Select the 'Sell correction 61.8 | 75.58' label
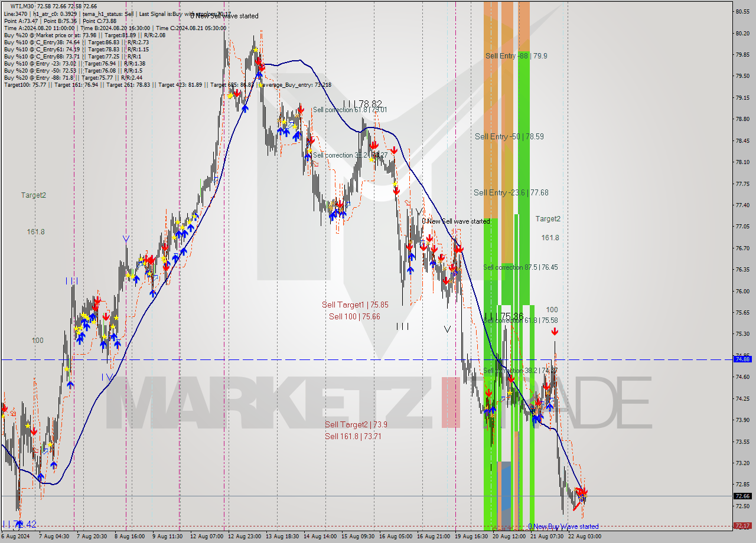The width and height of the screenshot is (756, 543). (520, 320)
